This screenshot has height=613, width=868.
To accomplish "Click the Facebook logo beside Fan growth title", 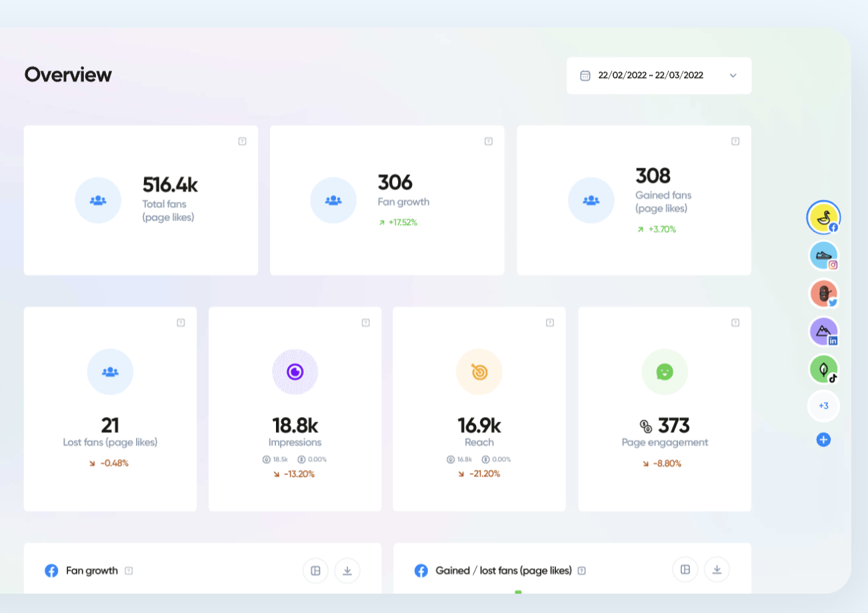I will point(52,570).
